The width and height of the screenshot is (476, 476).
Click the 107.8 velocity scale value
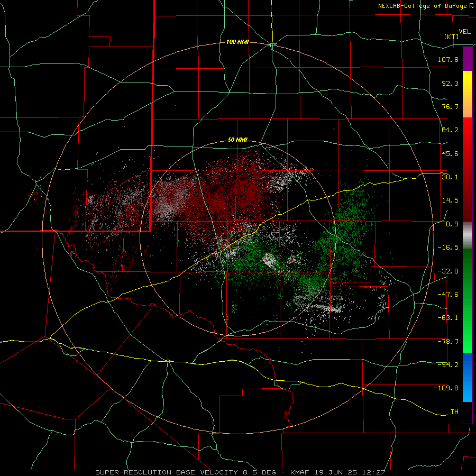click(x=448, y=59)
